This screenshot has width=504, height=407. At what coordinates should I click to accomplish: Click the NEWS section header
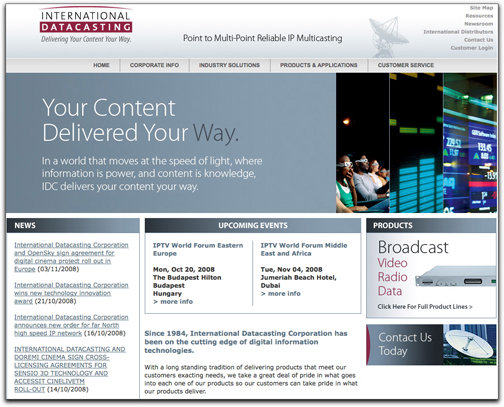tap(73, 225)
